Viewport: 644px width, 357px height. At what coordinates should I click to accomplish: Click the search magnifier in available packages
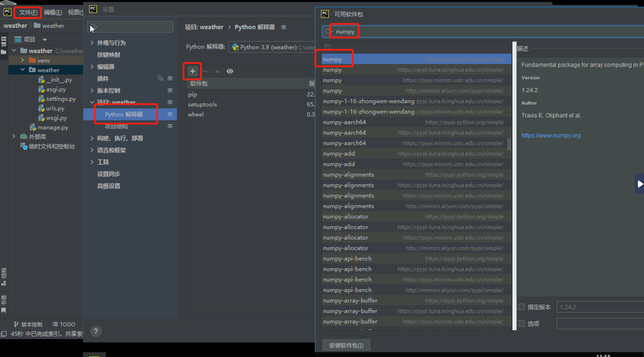[328, 31]
